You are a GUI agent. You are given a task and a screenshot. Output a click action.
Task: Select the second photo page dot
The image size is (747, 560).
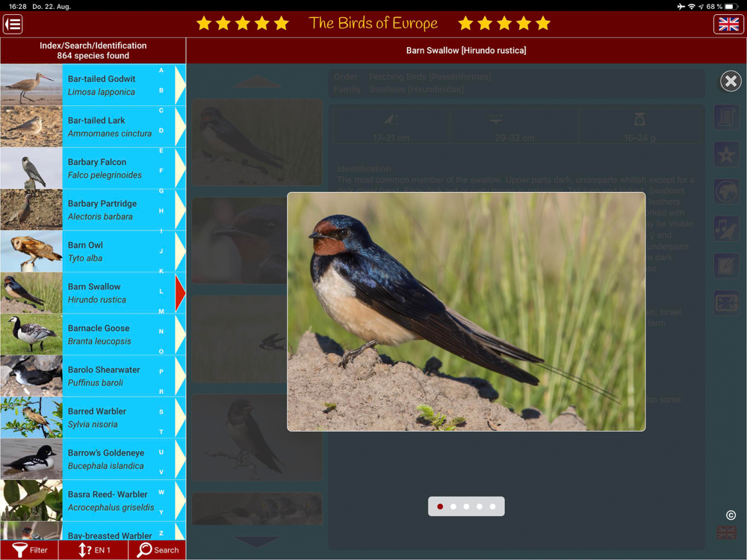point(453,507)
